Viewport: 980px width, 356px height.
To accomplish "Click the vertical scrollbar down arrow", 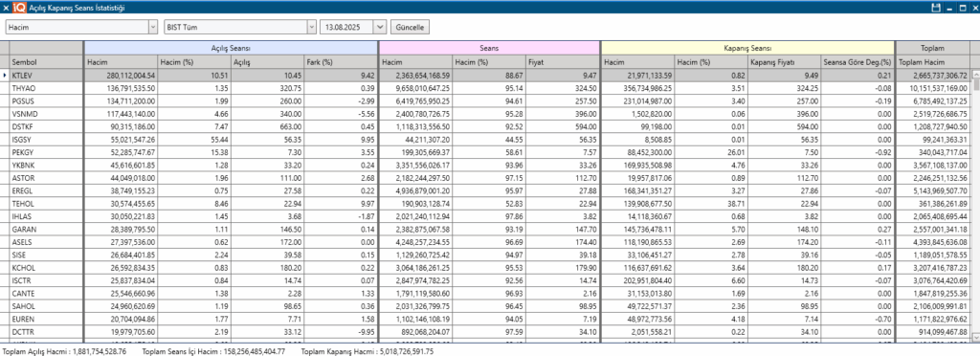I will 975,337.
